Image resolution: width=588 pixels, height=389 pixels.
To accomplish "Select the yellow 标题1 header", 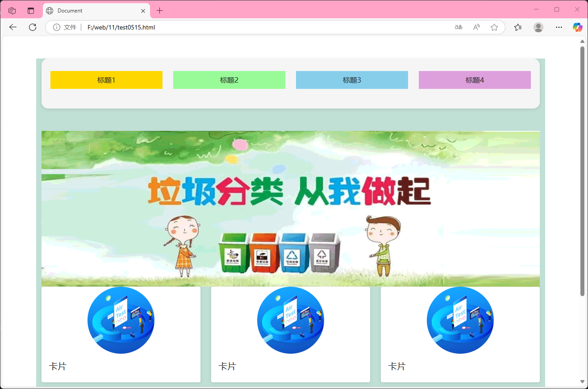I will (106, 79).
